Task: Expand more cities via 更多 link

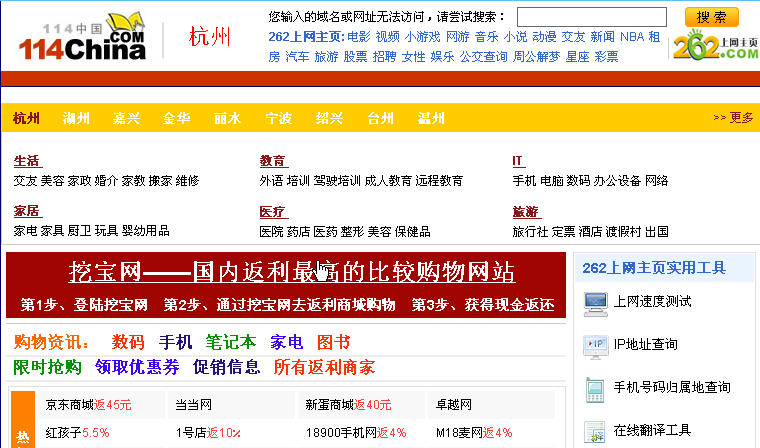Action: click(x=733, y=117)
